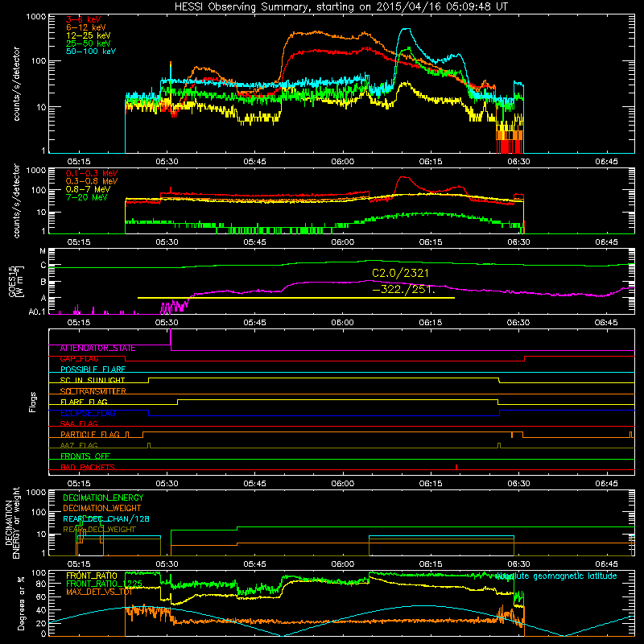Select the 6-12 keV legend label
Viewport: 644px width, 644px height.
click(86, 27)
